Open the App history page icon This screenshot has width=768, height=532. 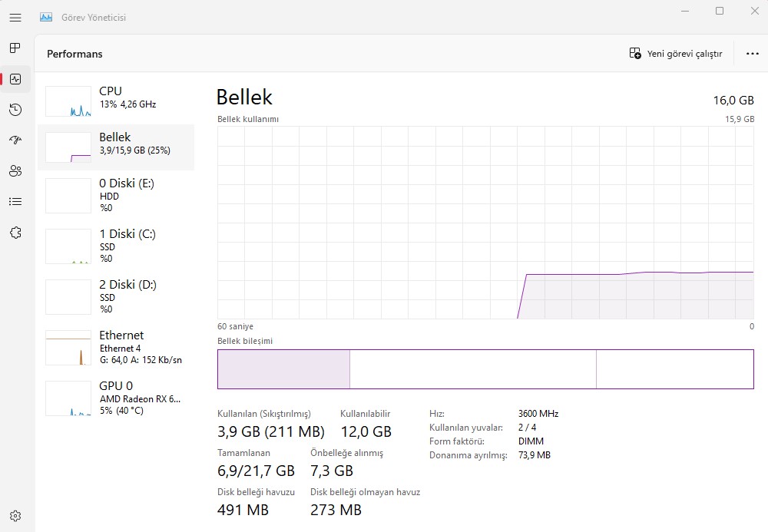coord(15,110)
